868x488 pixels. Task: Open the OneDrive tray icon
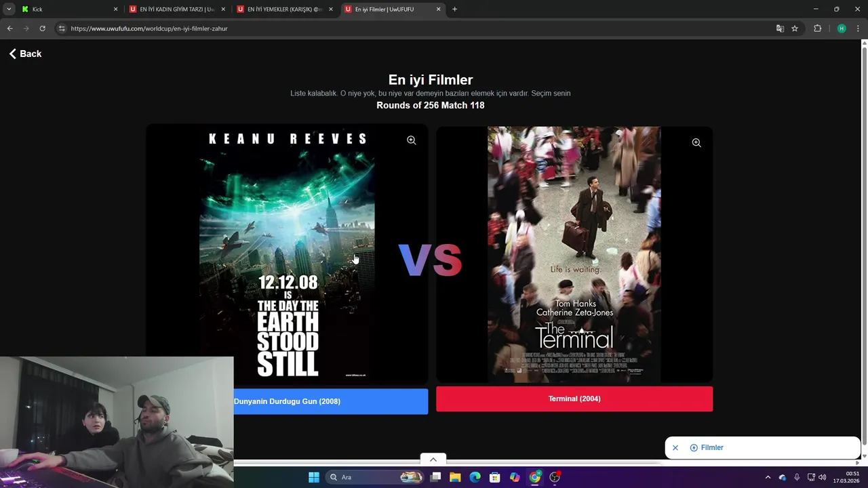coord(783,477)
